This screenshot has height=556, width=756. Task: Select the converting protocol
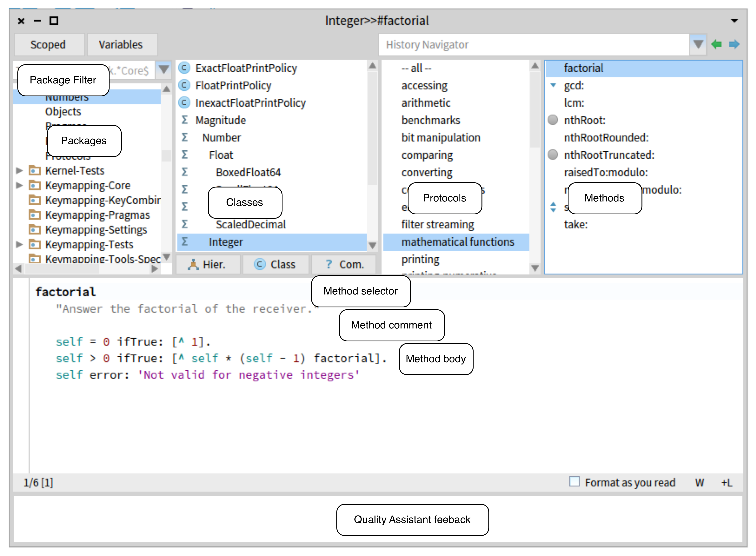427,172
